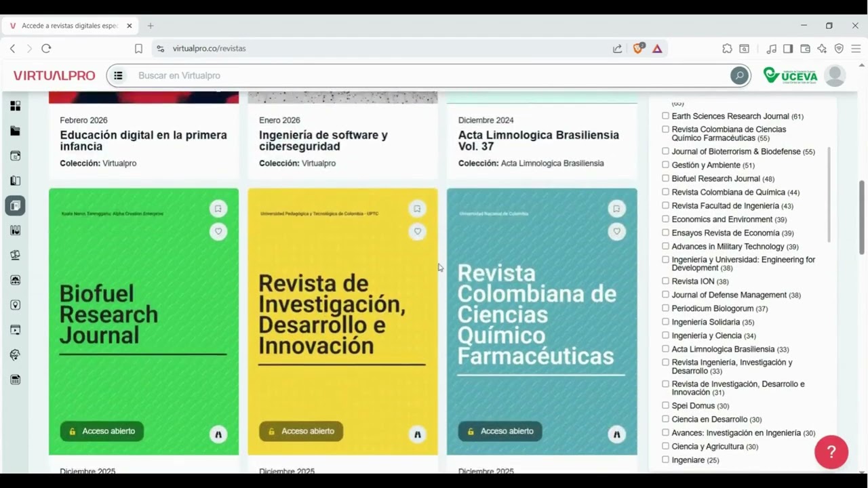This screenshot has width=868, height=488.
Task: Toggle the browser sidebar panel icon
Action: point(788,49)
